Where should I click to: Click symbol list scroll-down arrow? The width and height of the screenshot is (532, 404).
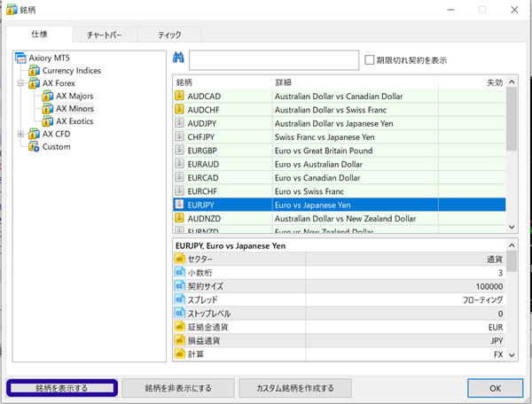click(512, 227)
